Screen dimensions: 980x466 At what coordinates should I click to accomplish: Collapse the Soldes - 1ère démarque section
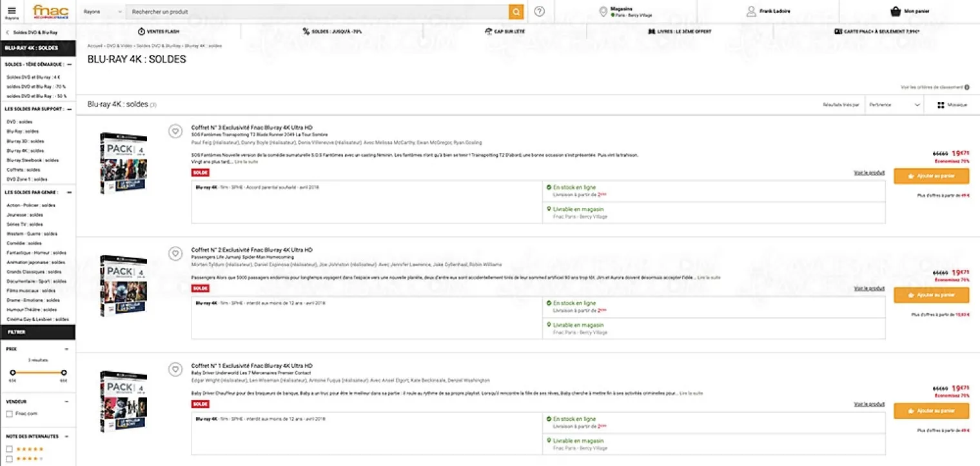(69, 65)
